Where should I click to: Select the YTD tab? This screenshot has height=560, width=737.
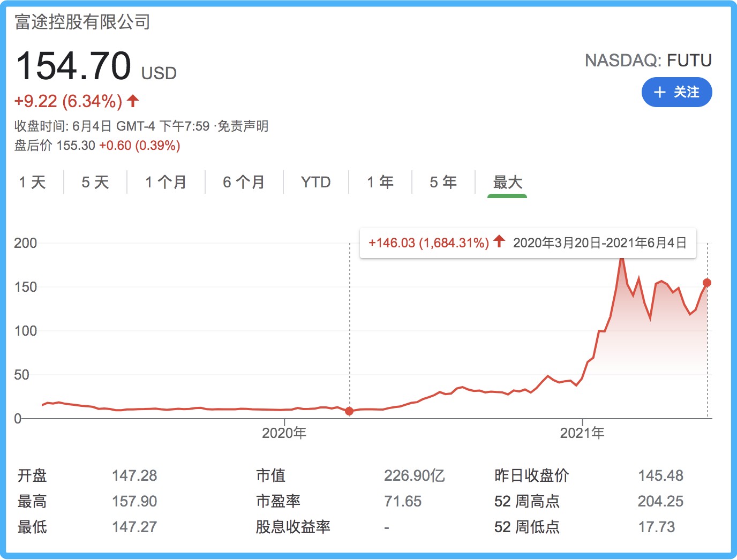click(315, 182)
